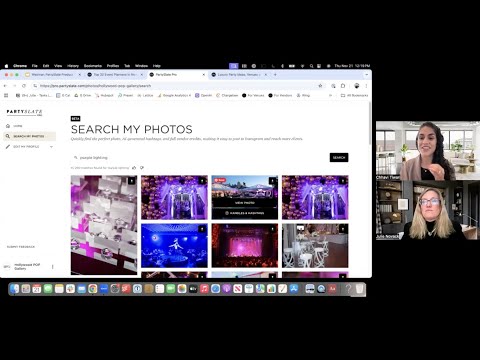Open the File menu
This screenshot has height=360, width=480.
35,66
